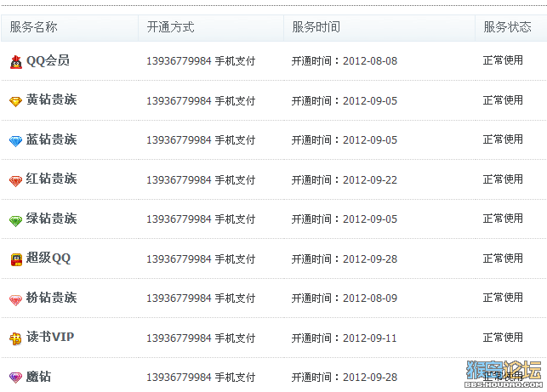Click the QQ会员 penguin icon
This screenshot has width=547, height=392.
[15, 62]
